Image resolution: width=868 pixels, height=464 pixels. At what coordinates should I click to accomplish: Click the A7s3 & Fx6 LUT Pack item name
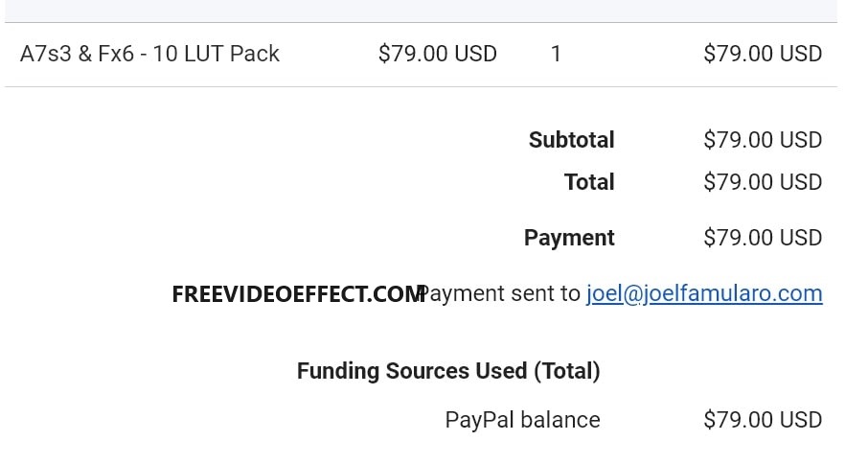tap(149, 54)
